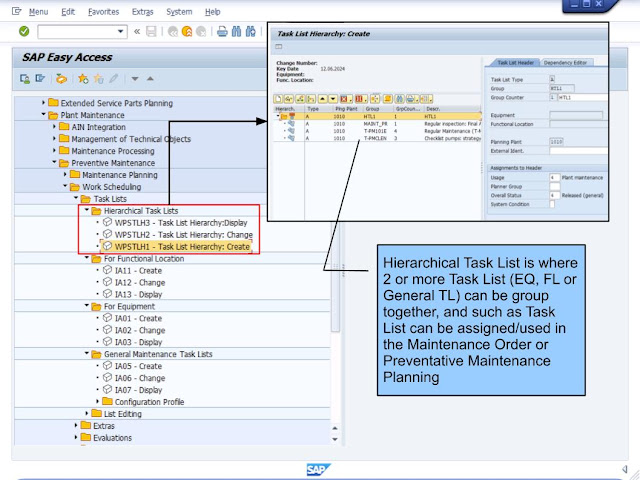Click the grayed-out Save disk icon
This screenshot has width=640, height=480.
click(x=151, y=31)
